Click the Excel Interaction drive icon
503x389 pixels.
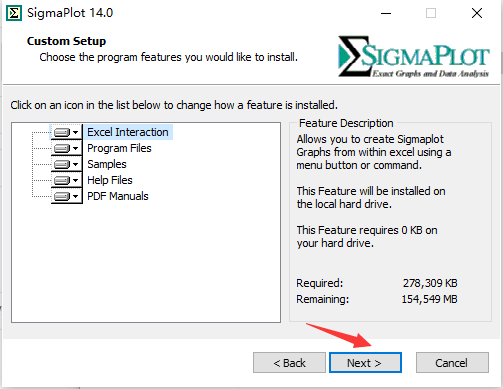(x=62, y=132)
